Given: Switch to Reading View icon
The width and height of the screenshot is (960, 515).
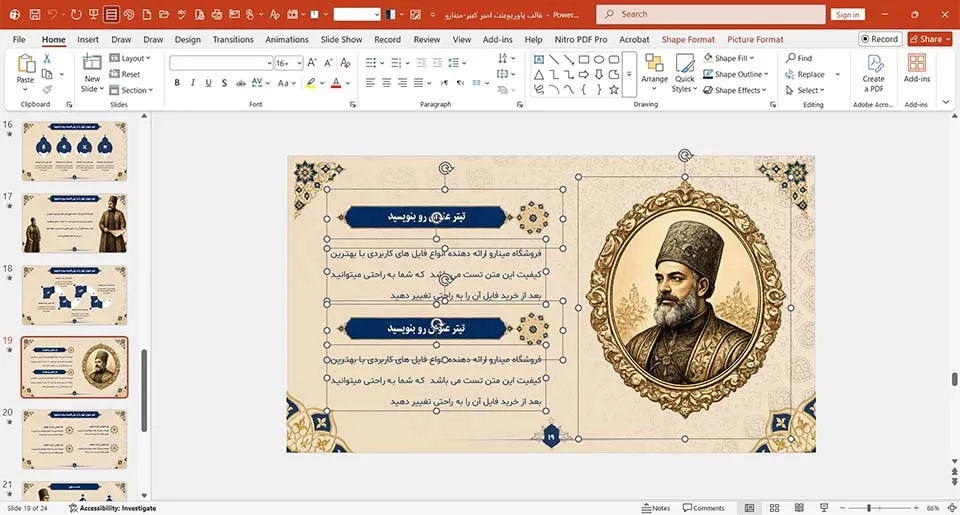Looking at the screenshot, I should coord(799,508).
